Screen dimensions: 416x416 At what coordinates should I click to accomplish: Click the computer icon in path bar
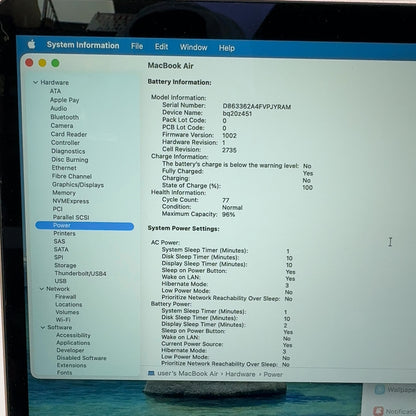pyautogui.click(x=151, y=374)
